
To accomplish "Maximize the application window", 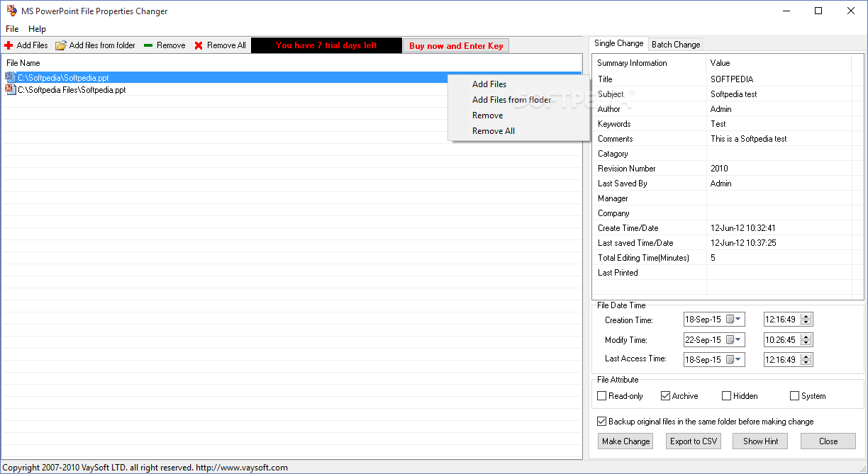I will pos(818,11).
